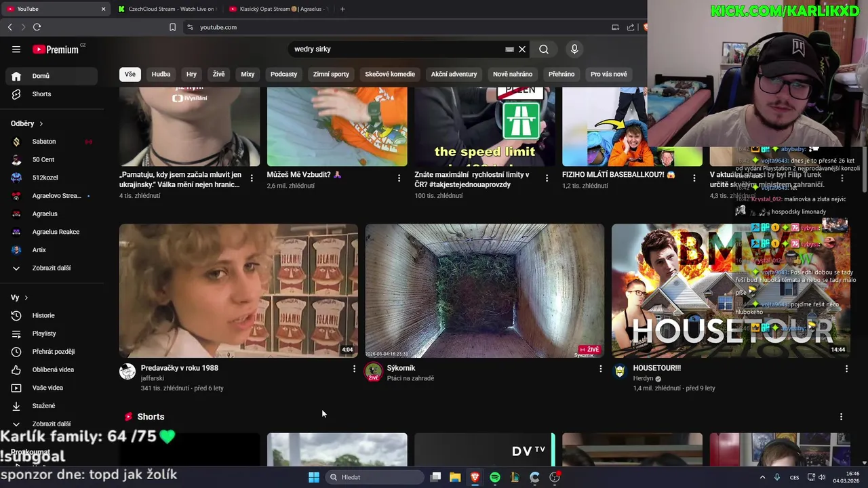Expand the Vy section chevron
Viewport: 868px width, 488px height.
pyautogui.click(x=26, y=298)
